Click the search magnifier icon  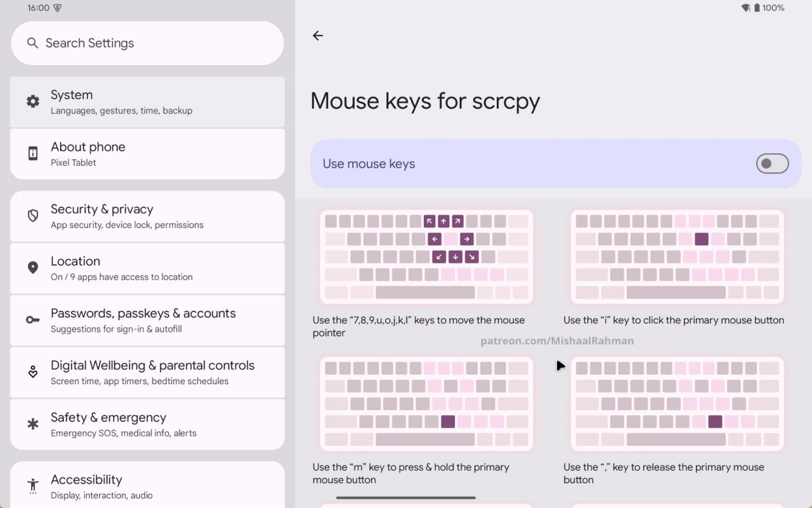pyautogui.click(x=32, y=43)
